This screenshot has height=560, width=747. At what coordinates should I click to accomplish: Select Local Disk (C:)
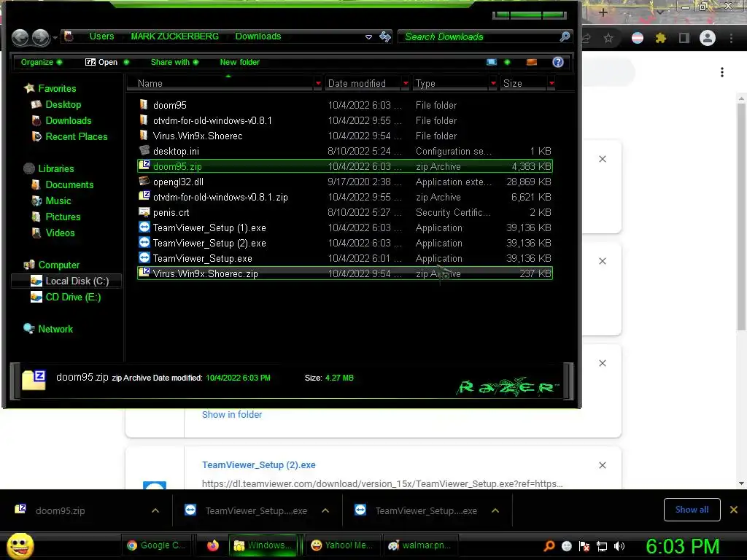coord(66,281)
